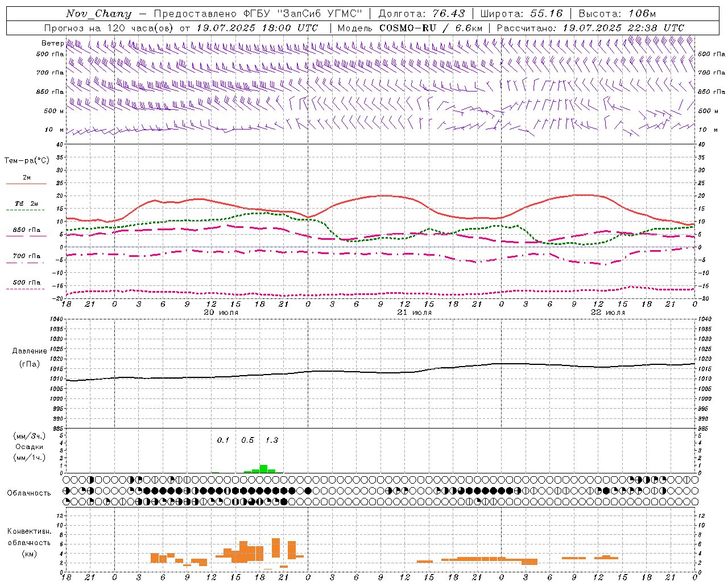
Task: Click the "850 гПа" temperature legend with long-dash line
Action: pos(27,230)
